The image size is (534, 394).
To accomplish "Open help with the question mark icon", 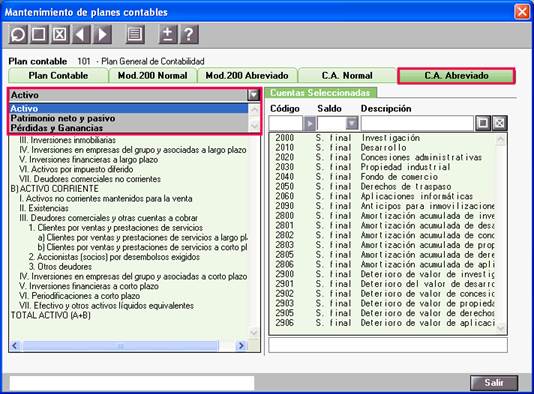I will [189, 34].
